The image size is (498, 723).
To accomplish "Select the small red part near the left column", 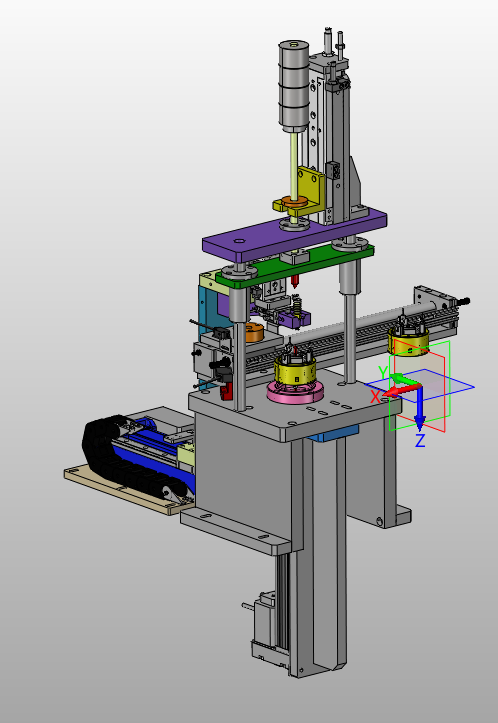I will [x=226, y=391].
